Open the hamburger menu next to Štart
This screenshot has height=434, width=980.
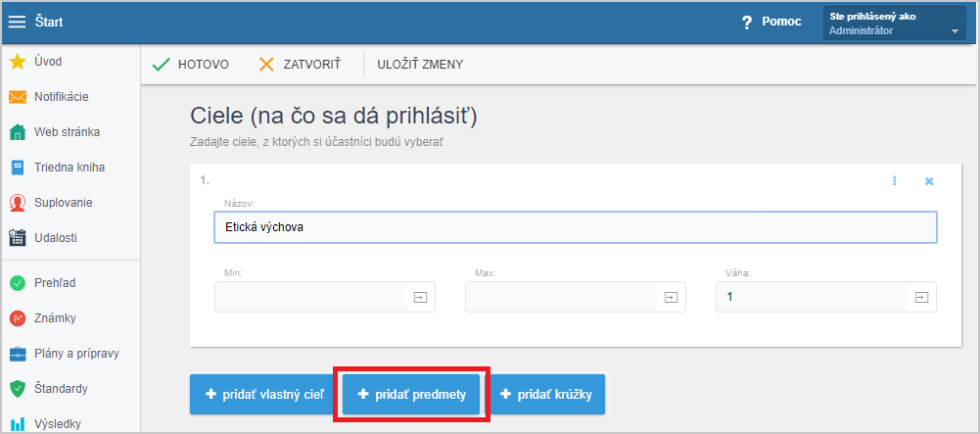(x=17, y=22)
